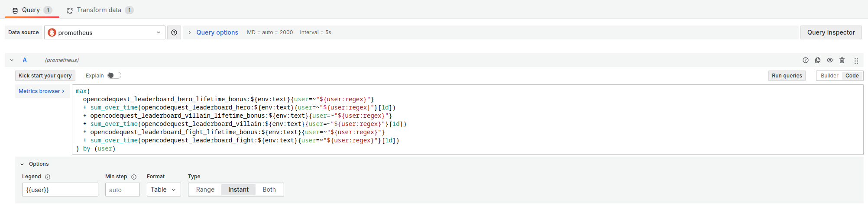Click the drag handle for query A
The width and height of the screenshot is (868, 209).
click(856, 61)
